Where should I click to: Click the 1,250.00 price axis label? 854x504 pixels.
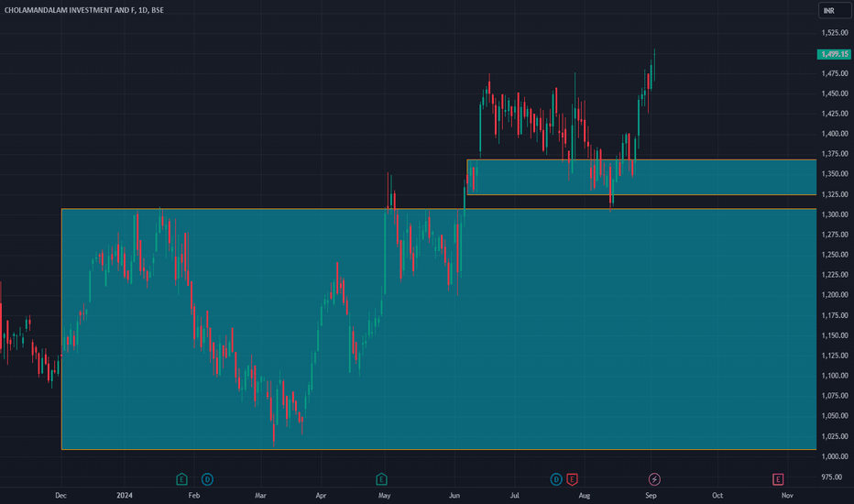(x=835, y=255)
